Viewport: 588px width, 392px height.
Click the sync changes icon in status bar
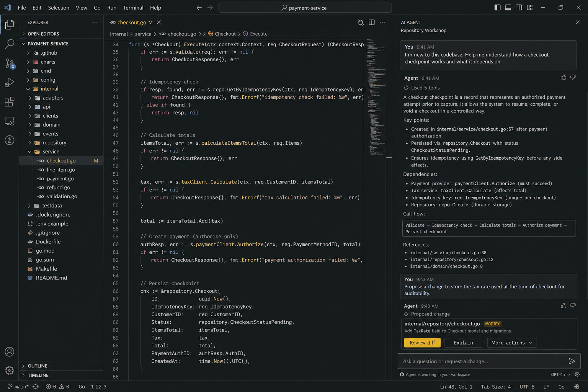(36, 387)
